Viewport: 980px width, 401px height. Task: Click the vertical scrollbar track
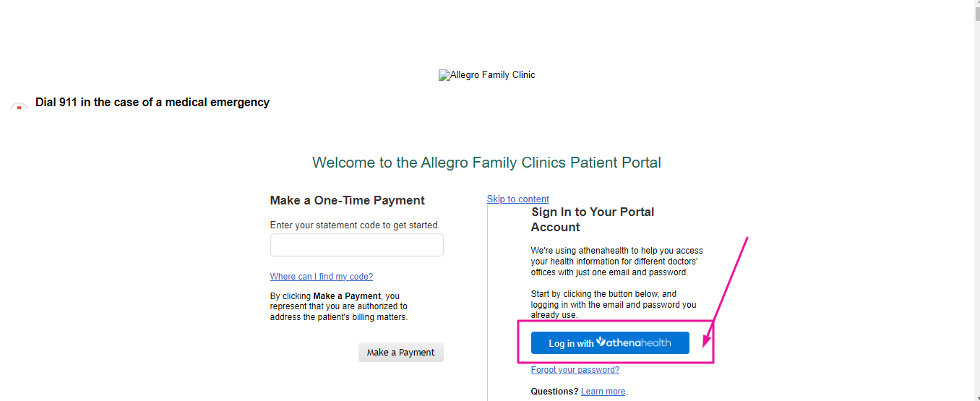click(977, 217)
